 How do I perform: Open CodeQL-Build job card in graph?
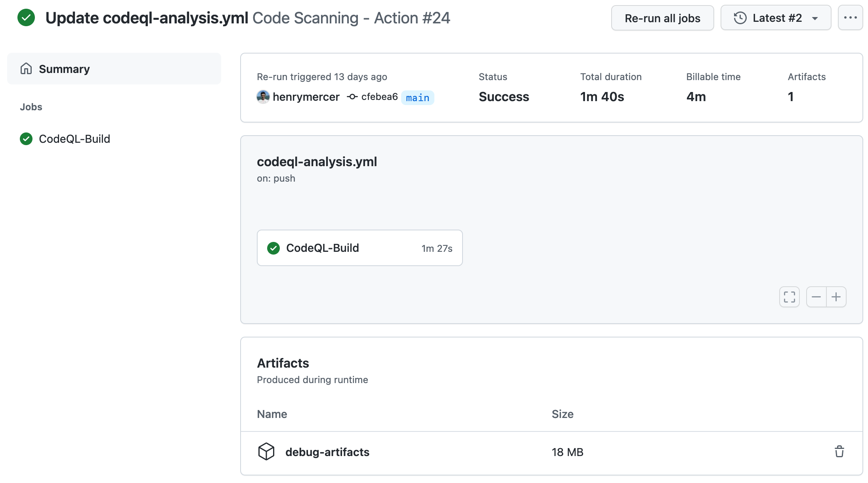359,248
